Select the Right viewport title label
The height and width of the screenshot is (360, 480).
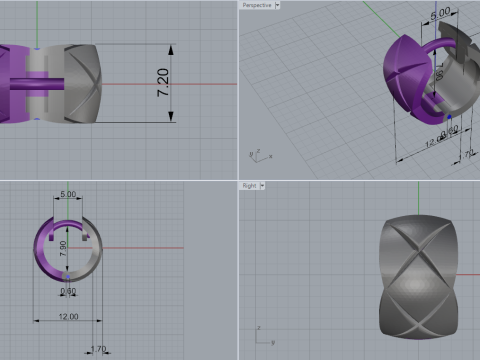(249, 186)
